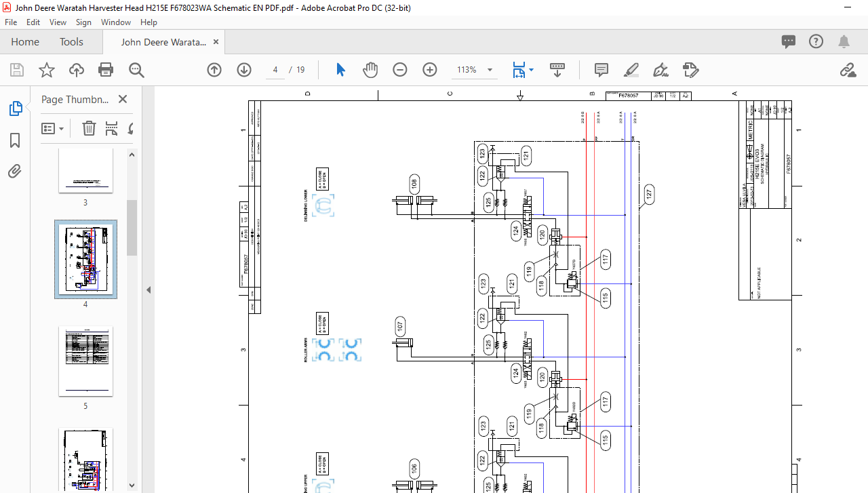Activate the hand pan tool
The height and width of the screenshot is (493, 868).
tap(370, 70)
